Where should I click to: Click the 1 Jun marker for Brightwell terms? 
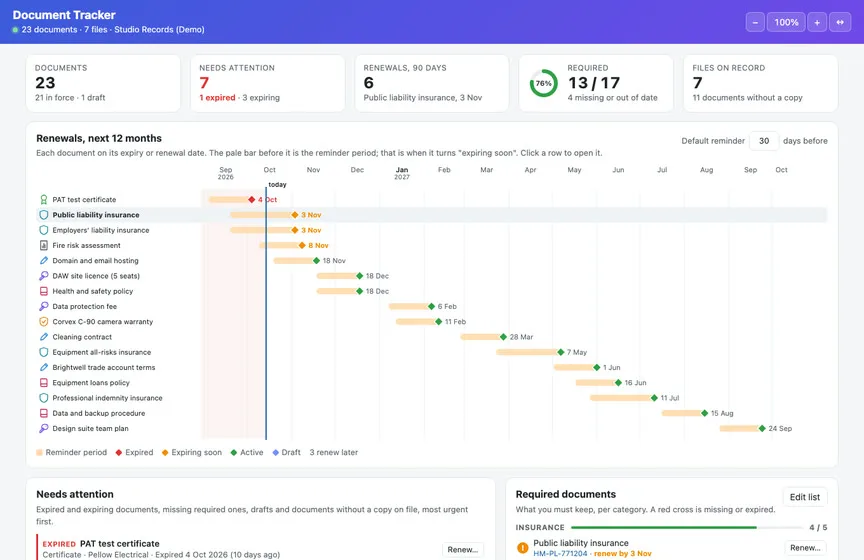point(596,367)
